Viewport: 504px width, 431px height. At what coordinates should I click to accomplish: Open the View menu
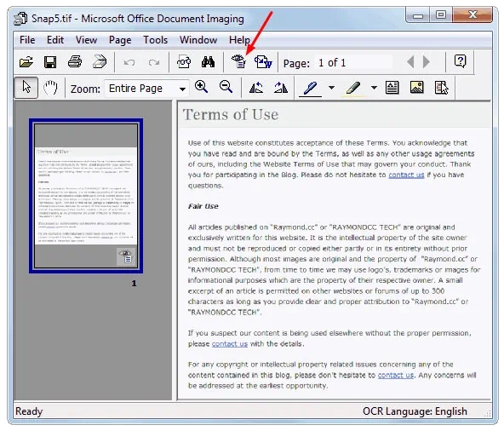pyautogui.click(x=86, y=40)
